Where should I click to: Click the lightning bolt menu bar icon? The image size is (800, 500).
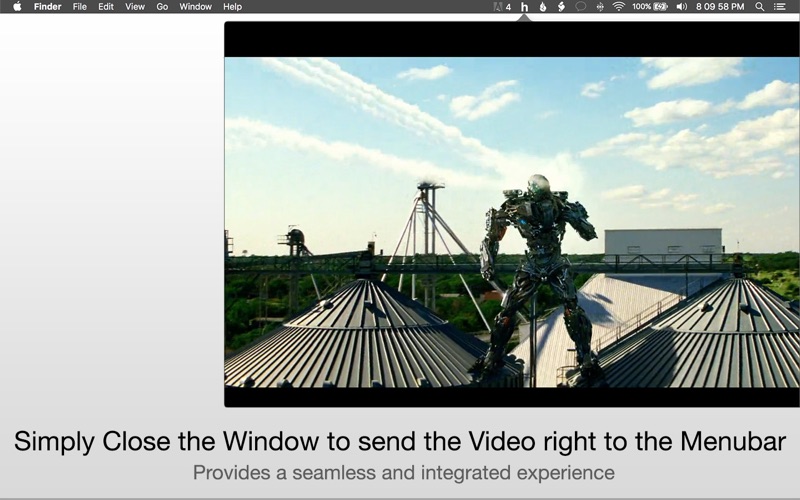[x=561, y=7]
